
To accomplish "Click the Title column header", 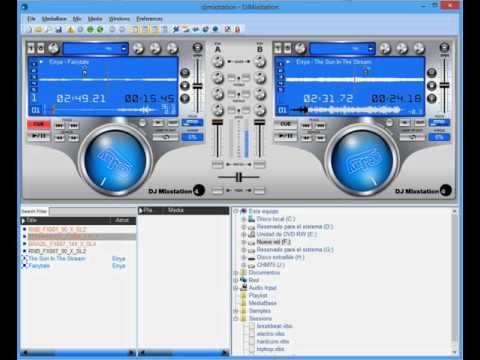I will coord(66,220).
